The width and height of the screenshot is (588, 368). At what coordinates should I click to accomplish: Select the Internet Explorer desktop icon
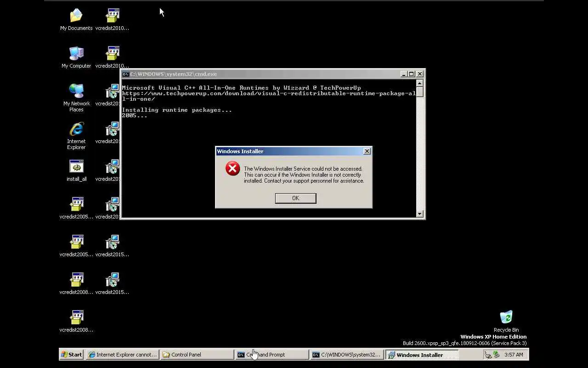click(76, 135)
